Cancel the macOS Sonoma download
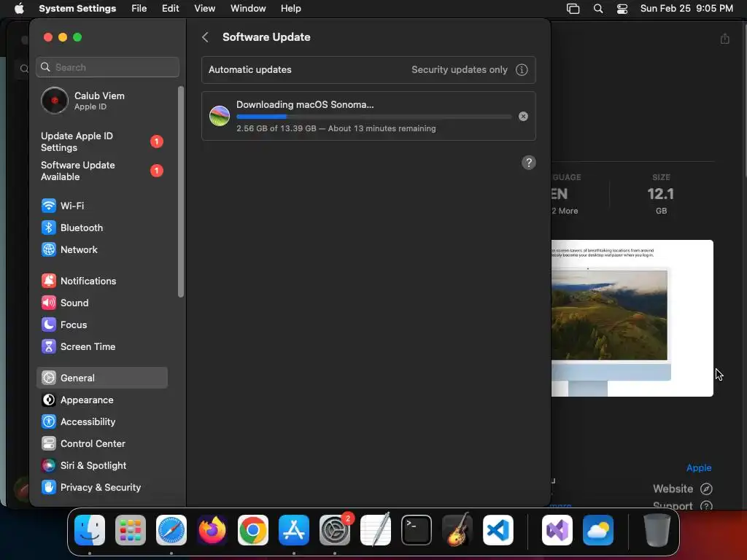 click(x=523, y=116)
